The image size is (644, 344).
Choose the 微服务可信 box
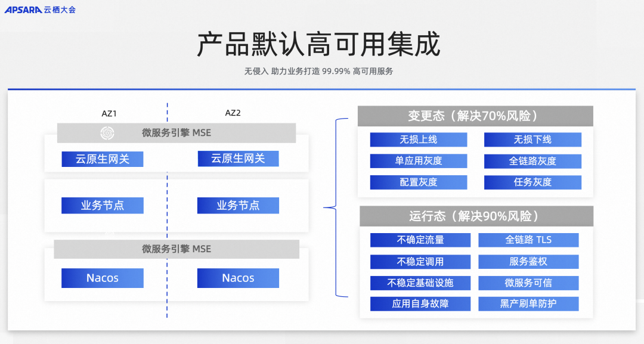pyautogui.click(x=528, y=283)
